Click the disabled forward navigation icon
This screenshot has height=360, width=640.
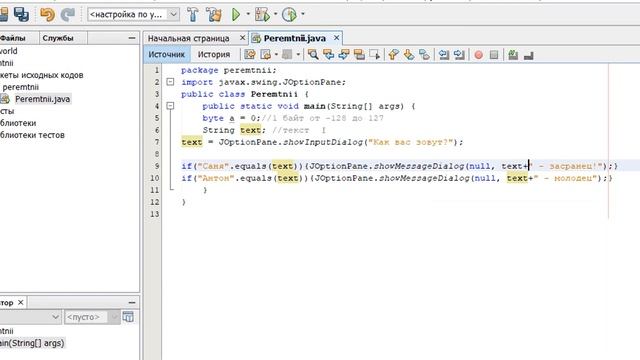coord(287,54)
